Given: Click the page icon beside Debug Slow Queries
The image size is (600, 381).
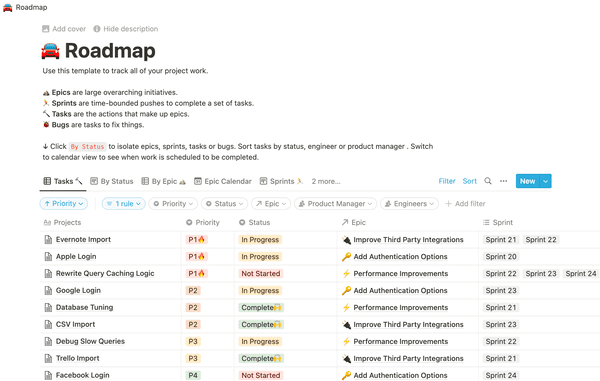Looking at the screenshot, I should (48, 341).
